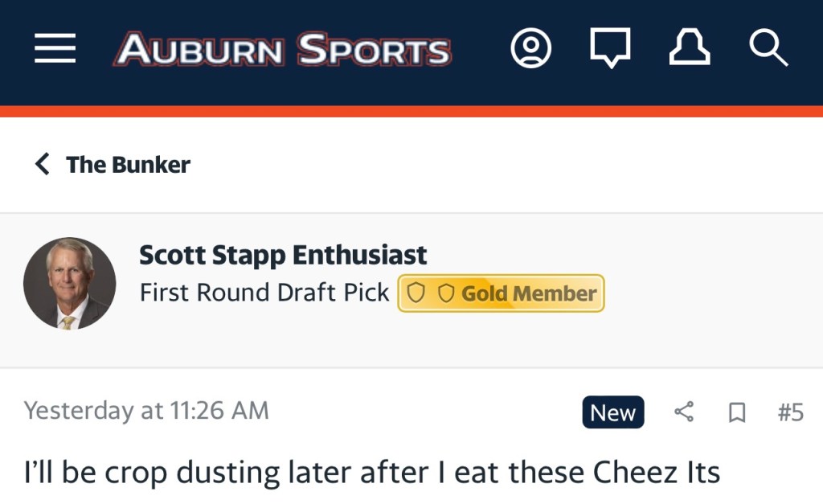Click the Cheez Its post text
The width and height of the screenshot is (823, 504).
tap(372, 473)
